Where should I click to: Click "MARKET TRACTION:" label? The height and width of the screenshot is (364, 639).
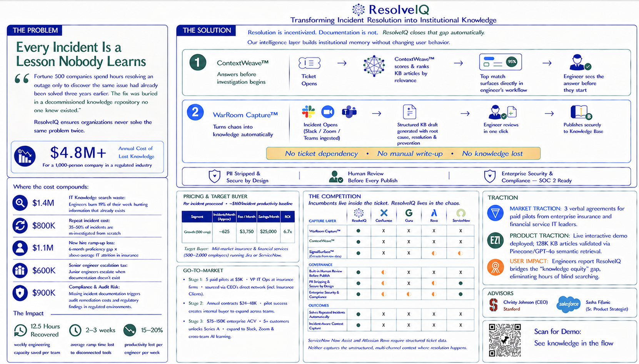pos(536,208)
